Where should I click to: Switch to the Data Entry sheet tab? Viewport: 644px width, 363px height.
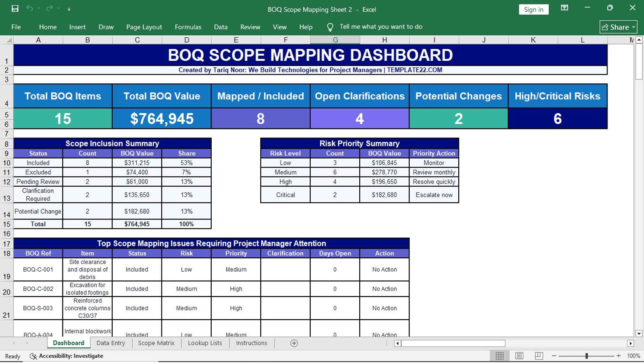[111, 343]
